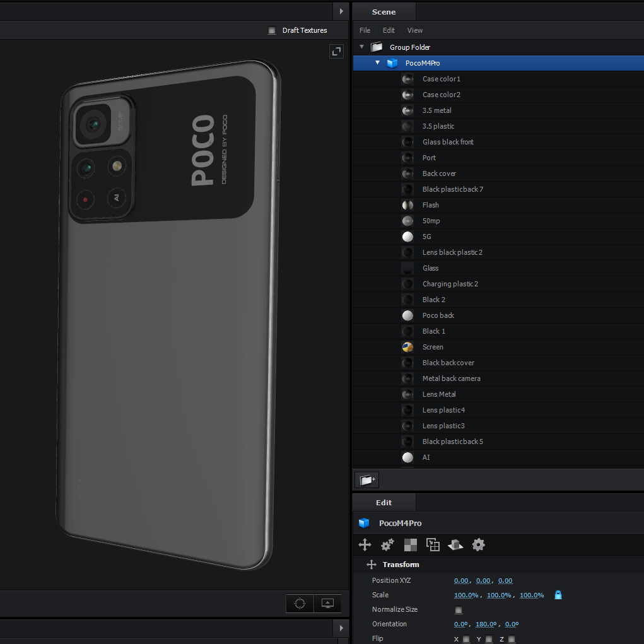Open the checkerboard materials icon in Edit panel
Viewport: 644px width, 644px height.
(410, 545)
